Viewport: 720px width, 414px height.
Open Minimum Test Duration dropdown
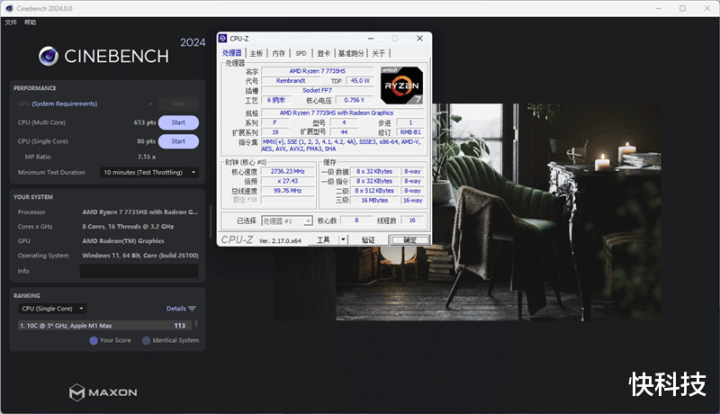click(149, 173)
